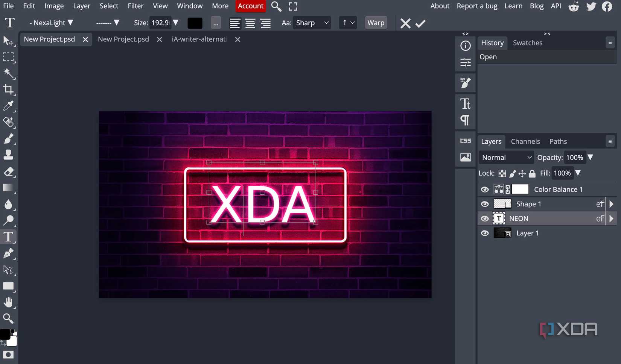621x364 pixels.
Task: Open the CSS panel
Action: tap(465, 140)
